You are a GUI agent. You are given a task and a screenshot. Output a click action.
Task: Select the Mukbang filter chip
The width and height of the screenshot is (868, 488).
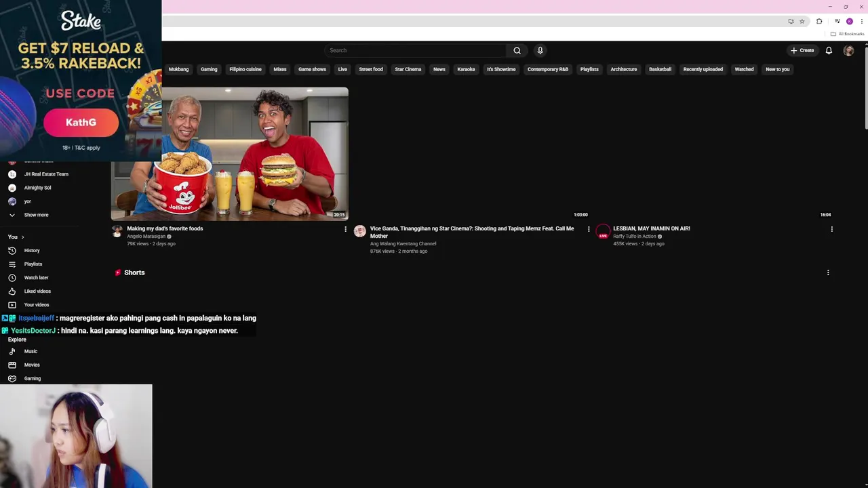tap(178, 69)
